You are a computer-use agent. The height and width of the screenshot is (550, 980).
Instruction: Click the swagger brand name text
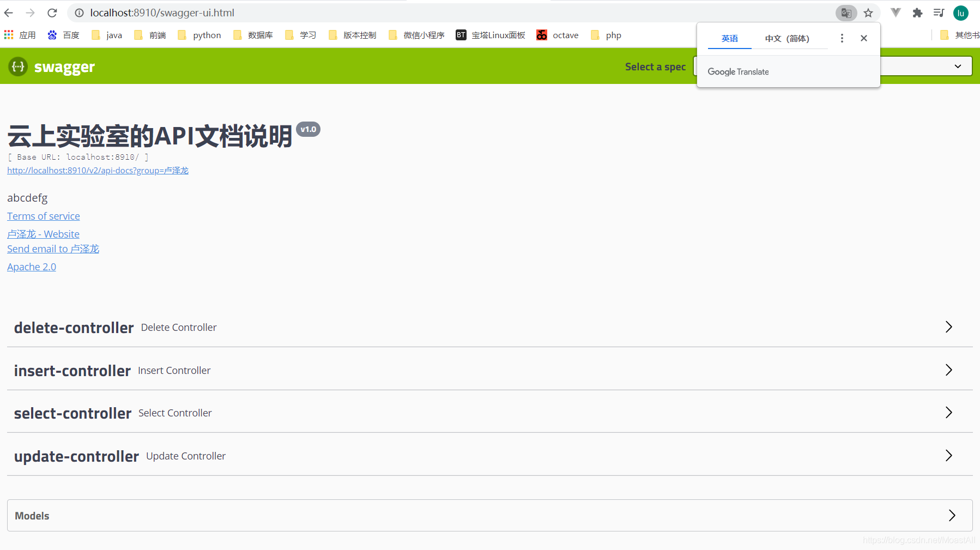pos(64,67)
